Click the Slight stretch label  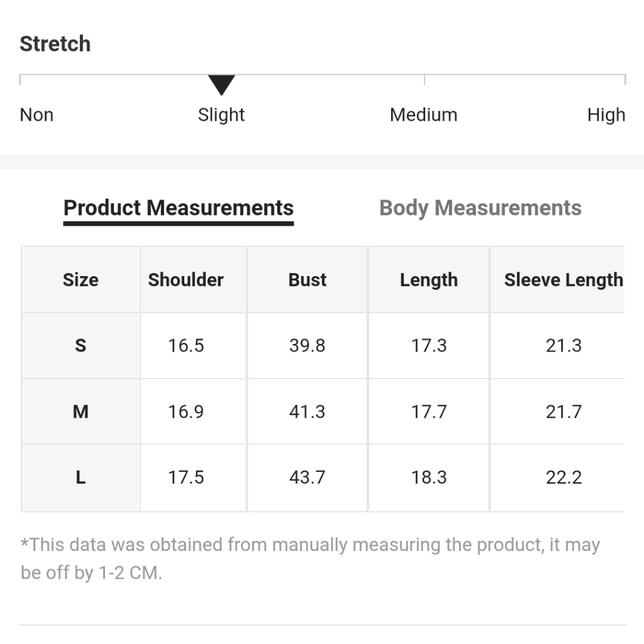tap(221, 115)
